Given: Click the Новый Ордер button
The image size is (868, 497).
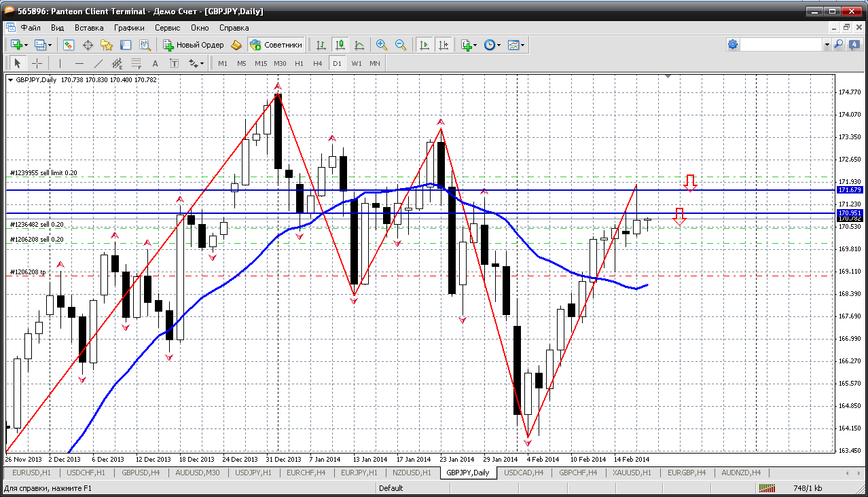Looking at the screenshot, I should click(x=194, y=45).
